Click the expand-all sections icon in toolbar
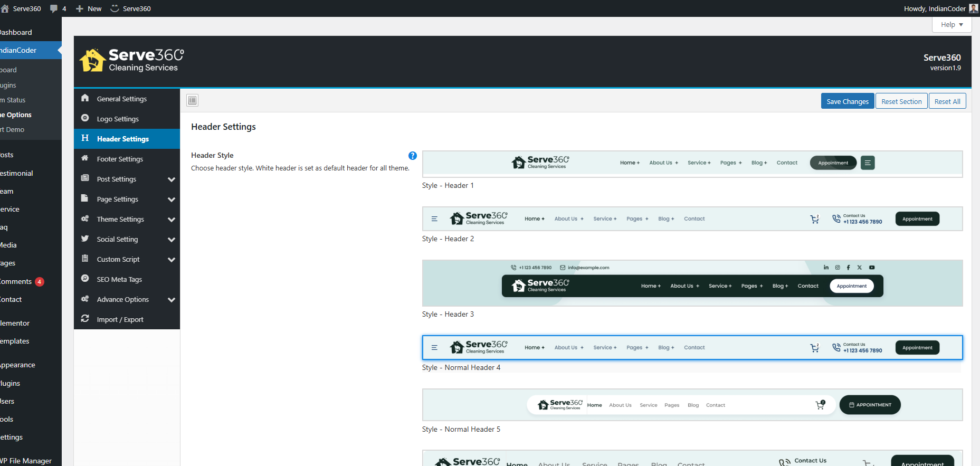Image resolution: width=980 pixels, height=466 pixels. coord(193,100)
